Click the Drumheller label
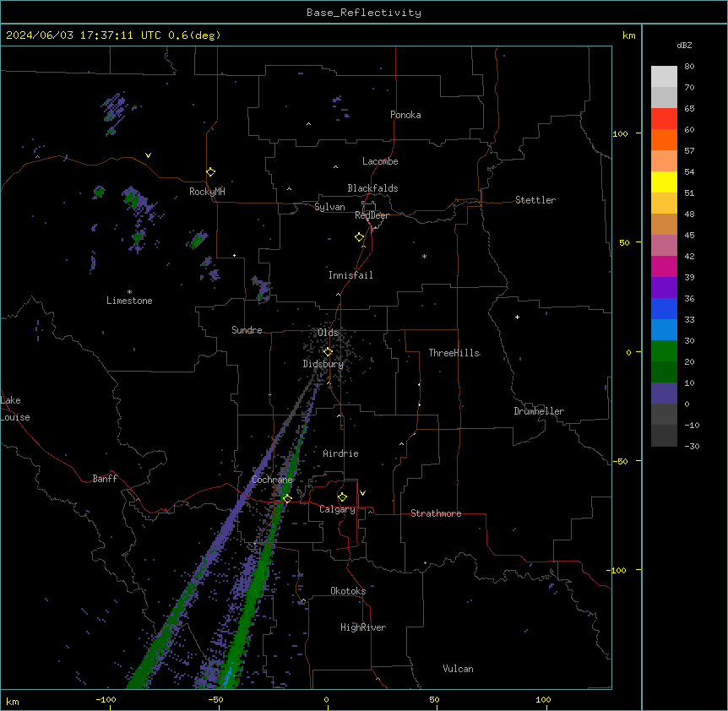Image resolution: width=728 pixels, height=711 pixels. 539,411
